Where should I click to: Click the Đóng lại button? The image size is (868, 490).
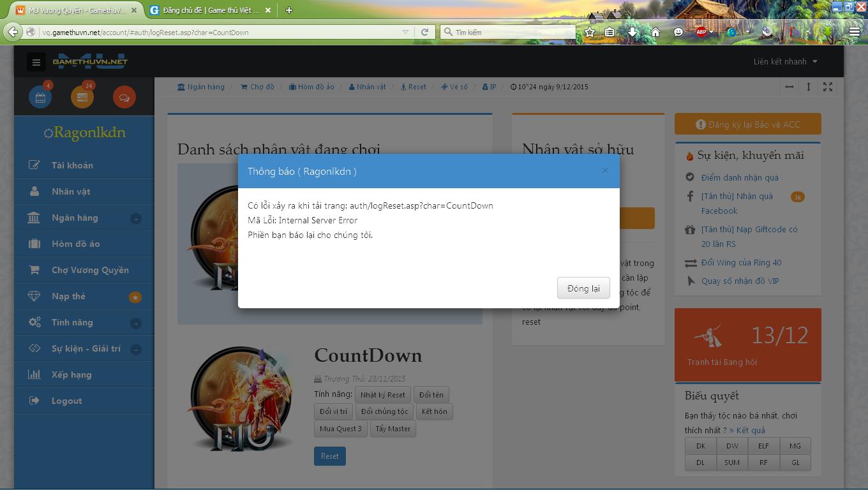[583, 288]
